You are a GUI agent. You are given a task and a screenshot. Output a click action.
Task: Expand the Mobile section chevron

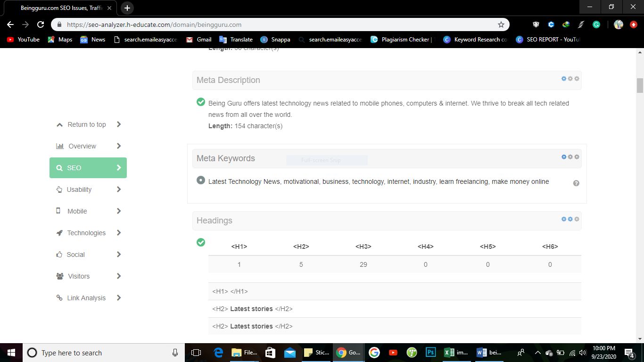tap(119, 211)
